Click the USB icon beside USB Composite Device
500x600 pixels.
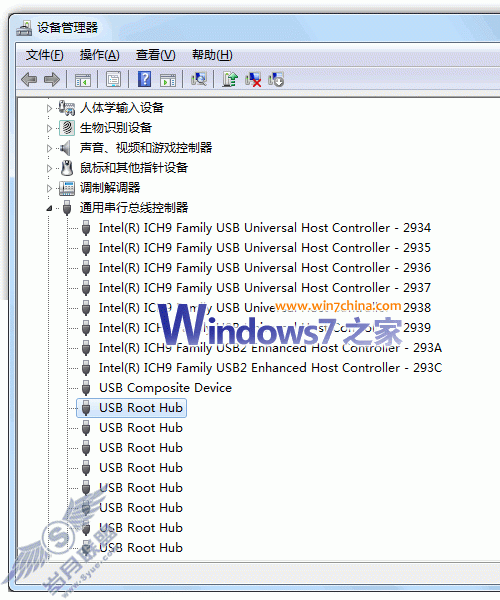(86, 388)
